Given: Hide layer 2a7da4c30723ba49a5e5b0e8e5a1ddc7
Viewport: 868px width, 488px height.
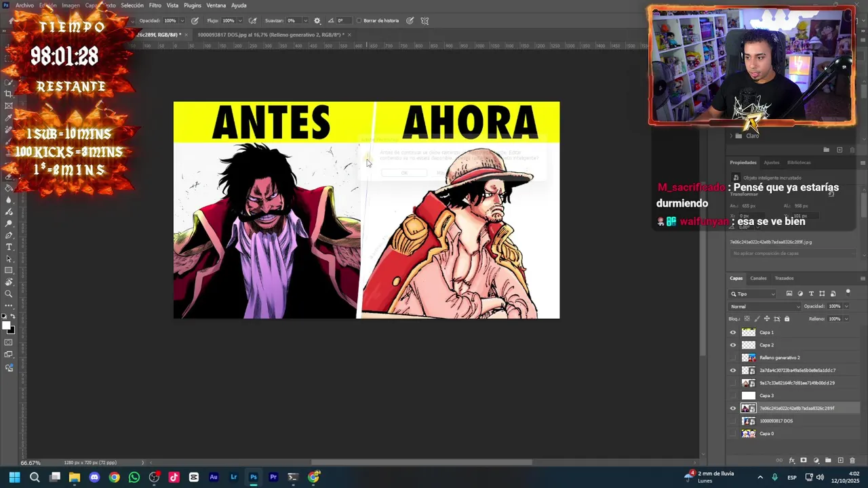Looking at the screenshot, I should pyautogui.click(x=732, y=370).
